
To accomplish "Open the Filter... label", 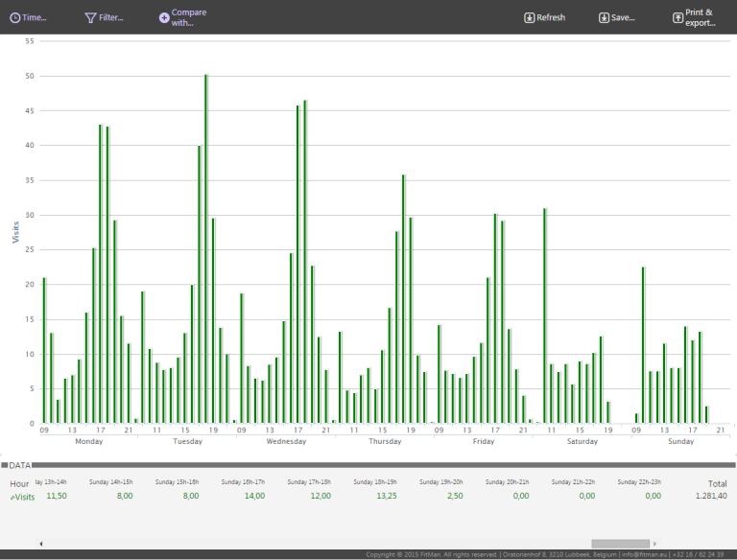I will coord(111,18).
